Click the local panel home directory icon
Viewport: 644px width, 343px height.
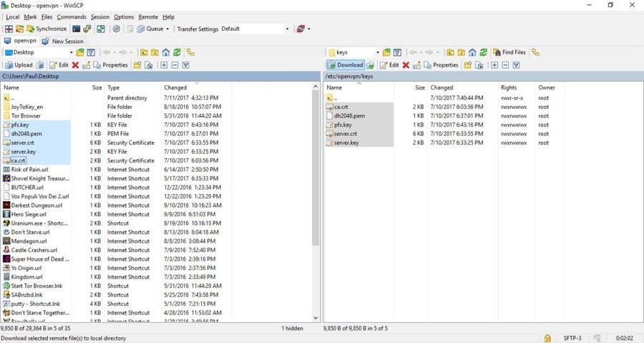[166, 52]
